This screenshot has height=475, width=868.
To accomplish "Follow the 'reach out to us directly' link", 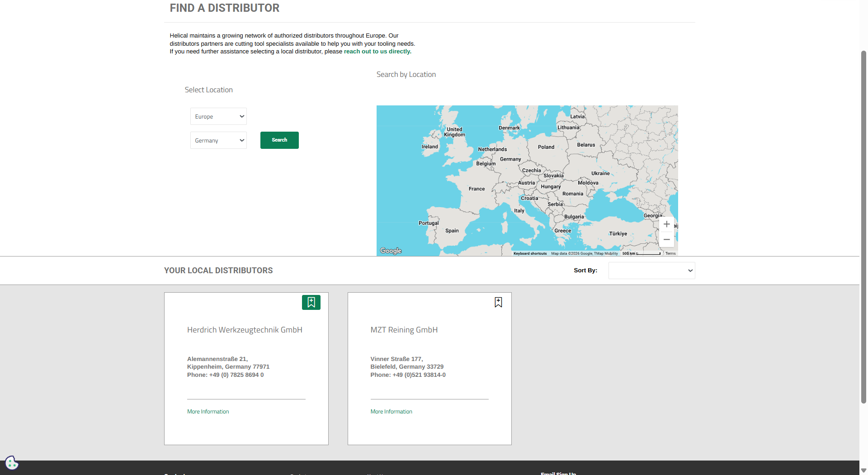I will click(377, 52).
